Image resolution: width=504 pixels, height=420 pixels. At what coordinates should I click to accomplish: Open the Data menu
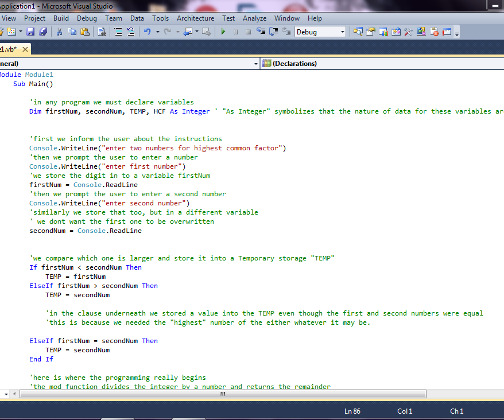[x=137, y=18]
